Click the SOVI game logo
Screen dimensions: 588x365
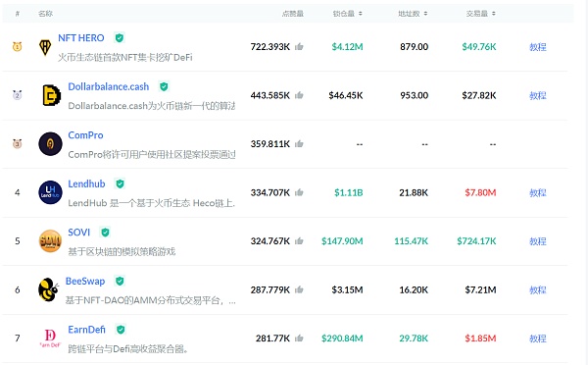pyautogui.click(x=50, y=240)
